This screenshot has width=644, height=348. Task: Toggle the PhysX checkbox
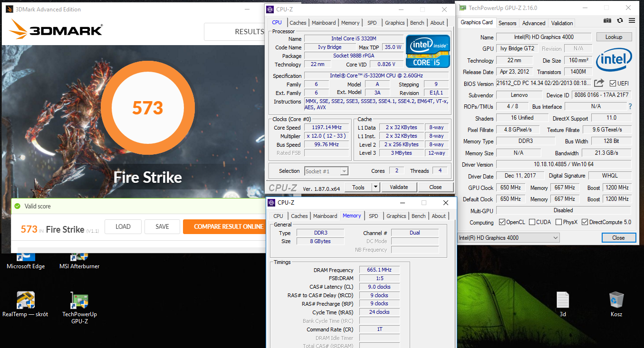(558, 222)
